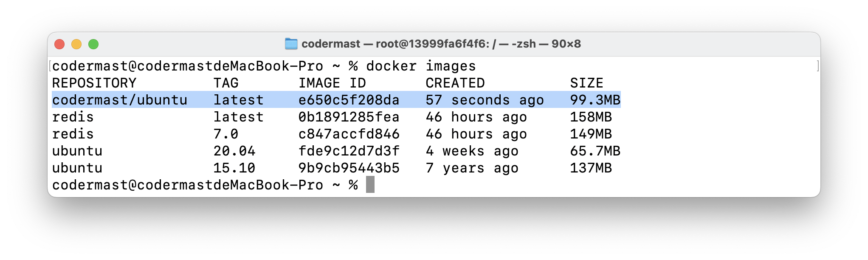Select the codermast/ubuntu repository name
Image resolution: width=868 pixels, height=260 pixels.
[x=120, y=100]
